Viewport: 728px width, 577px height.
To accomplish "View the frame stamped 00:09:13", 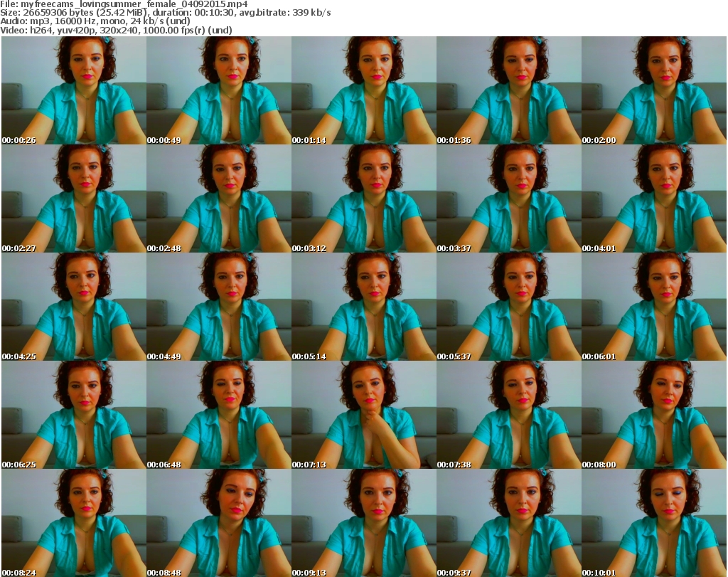I will [364, 523].
